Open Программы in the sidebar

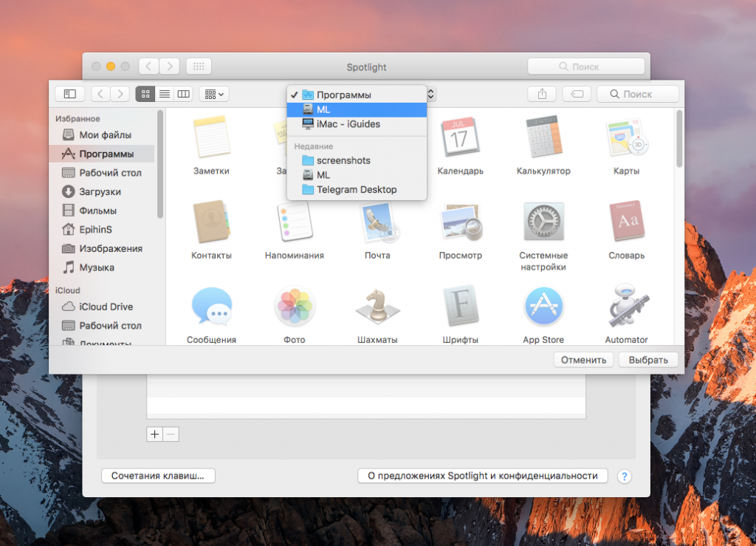coord(102,154)
